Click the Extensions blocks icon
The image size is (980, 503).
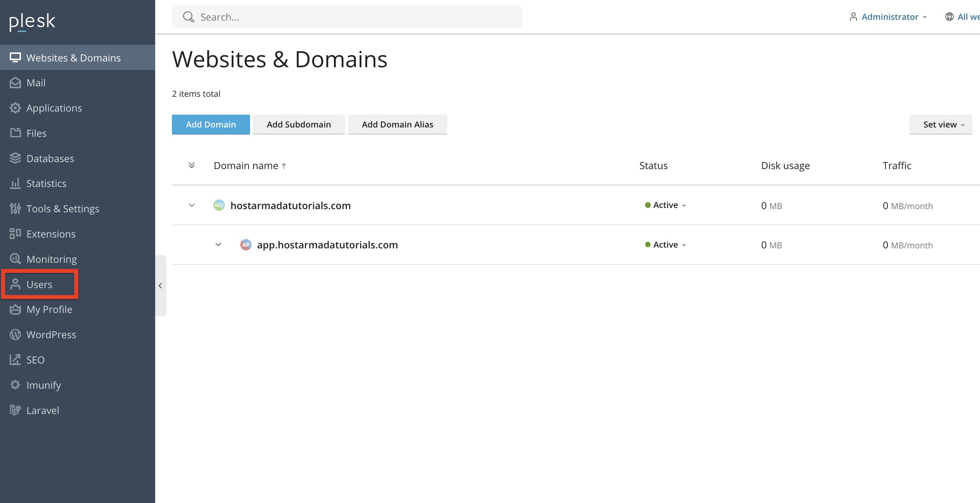click(15, 234)
